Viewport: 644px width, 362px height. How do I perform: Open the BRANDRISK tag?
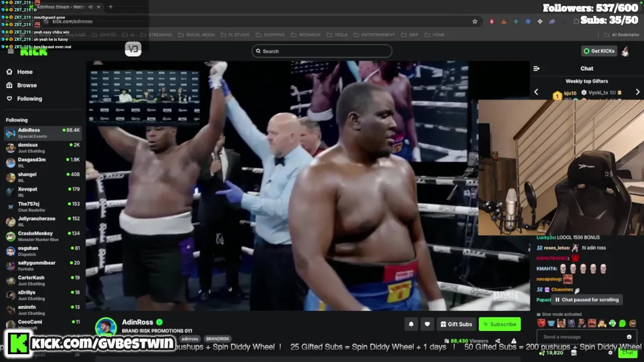(217, 339)
